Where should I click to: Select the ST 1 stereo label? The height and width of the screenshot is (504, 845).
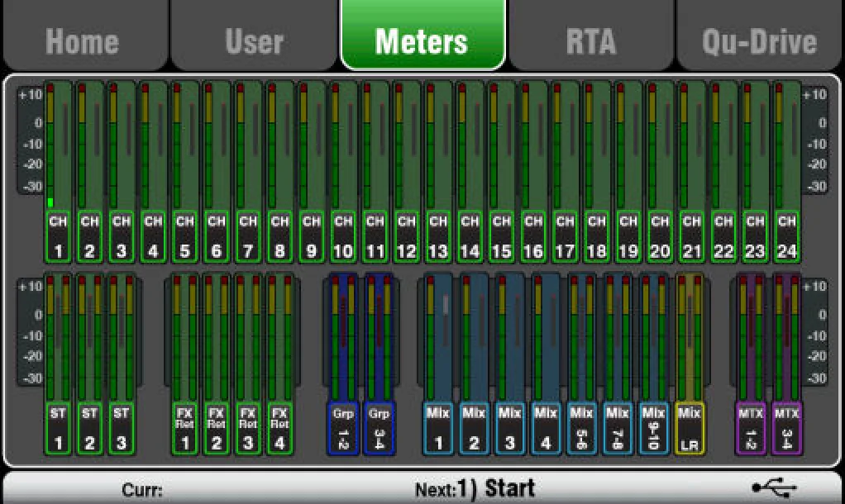pyautogui.click(x=58, y=429)
